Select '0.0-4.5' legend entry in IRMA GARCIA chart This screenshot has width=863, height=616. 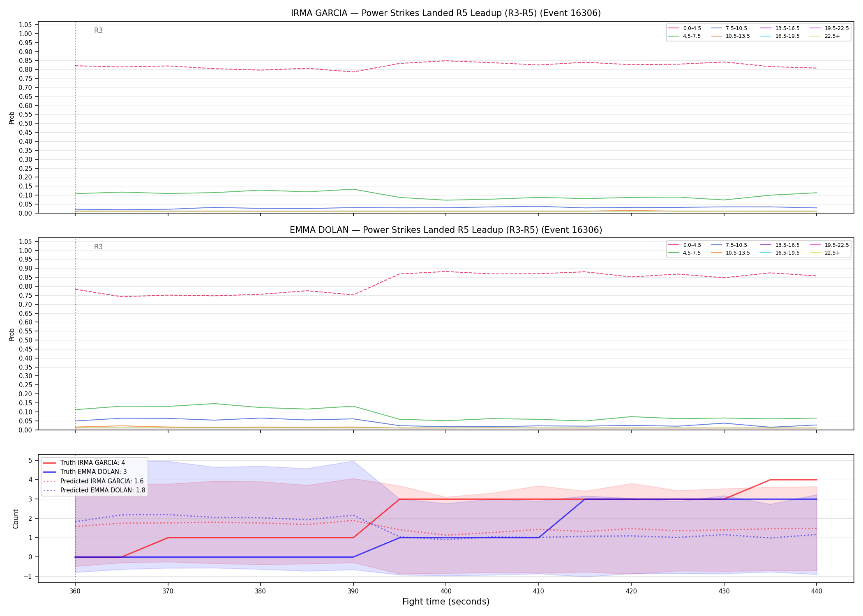pos(685,28)
